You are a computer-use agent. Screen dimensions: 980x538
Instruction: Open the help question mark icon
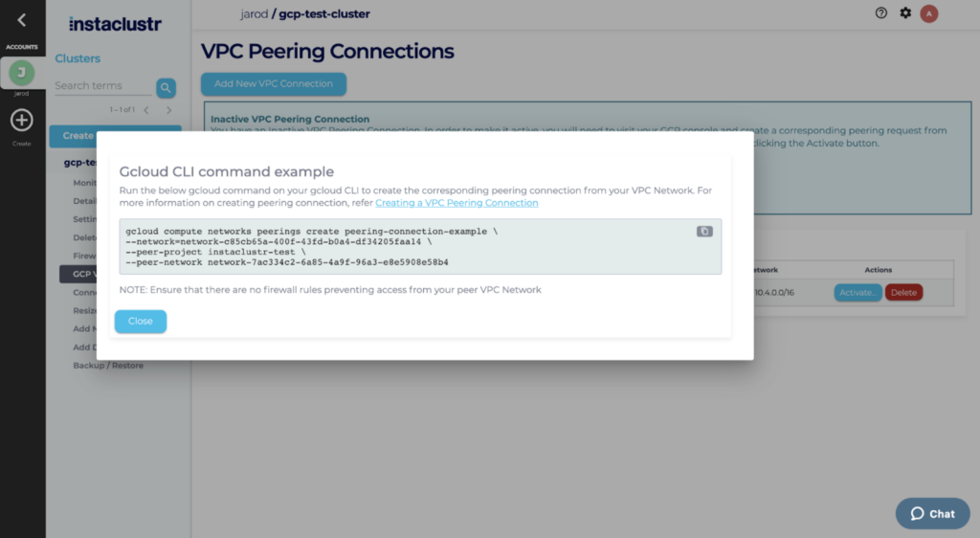click(x=881, y=13)
